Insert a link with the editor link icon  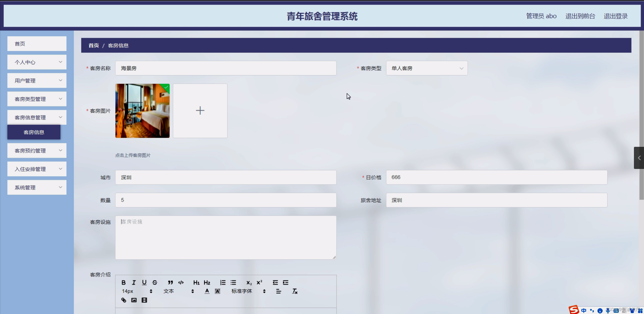pos(124,300)
